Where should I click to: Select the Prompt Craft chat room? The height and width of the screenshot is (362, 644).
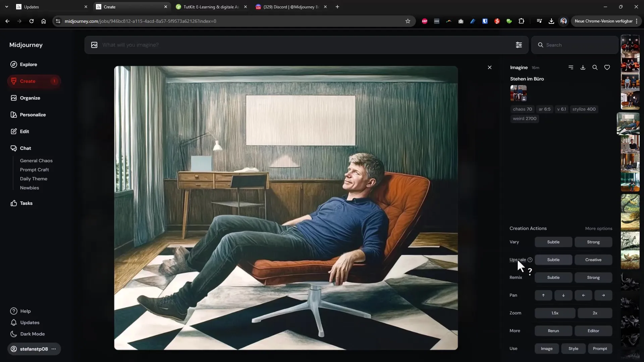(34, 170)
